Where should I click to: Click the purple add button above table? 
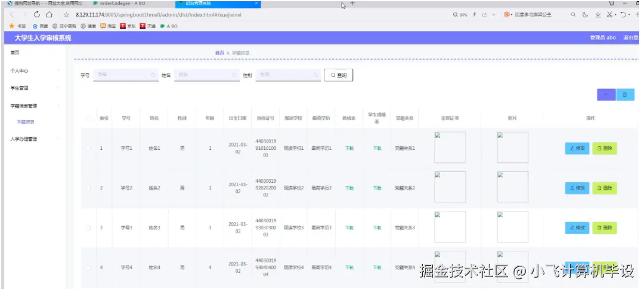[x=606, y=94]
